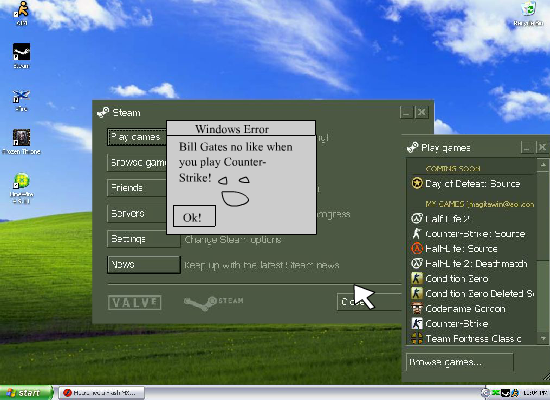Viewport: 550px width, 400px height.
Task: Click the Condition Zero Deleted Scenes icon
Action: 417,293
